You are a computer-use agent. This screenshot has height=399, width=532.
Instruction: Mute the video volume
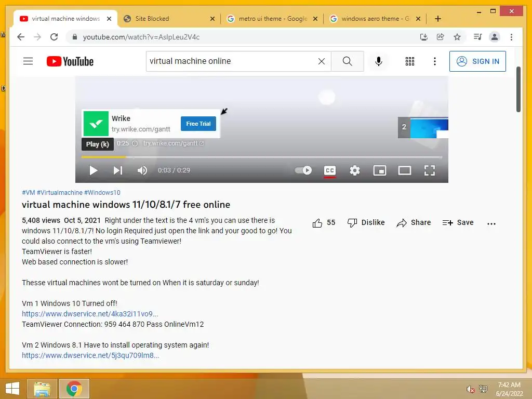point(142,170)
